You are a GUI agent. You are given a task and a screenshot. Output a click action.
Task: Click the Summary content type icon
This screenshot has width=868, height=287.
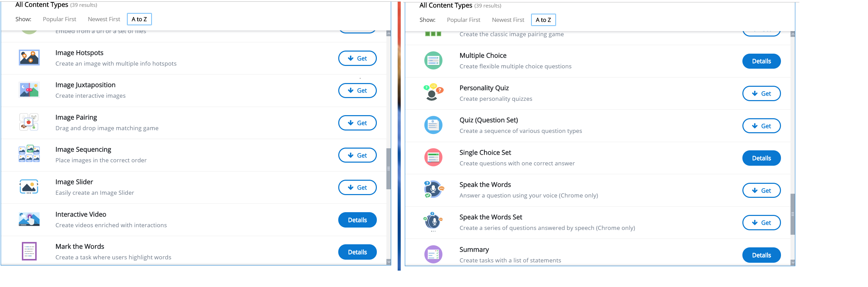tap(433, 255)
